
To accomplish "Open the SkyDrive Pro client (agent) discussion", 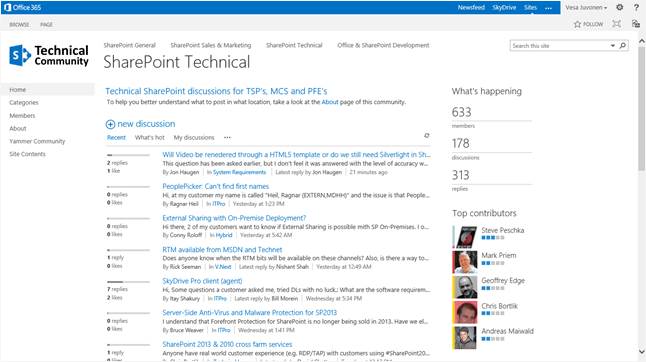I will [x=202, y=281].
